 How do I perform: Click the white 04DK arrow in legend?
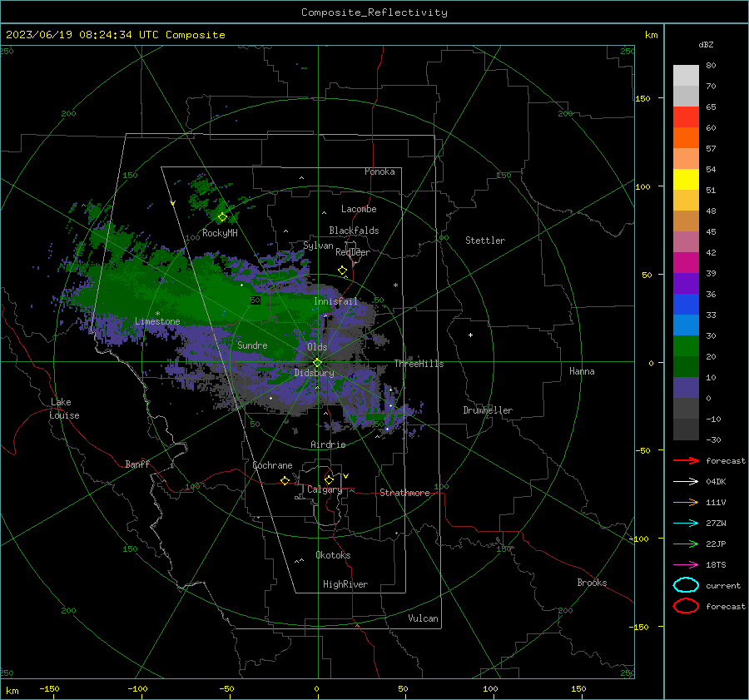click(686, 482)
